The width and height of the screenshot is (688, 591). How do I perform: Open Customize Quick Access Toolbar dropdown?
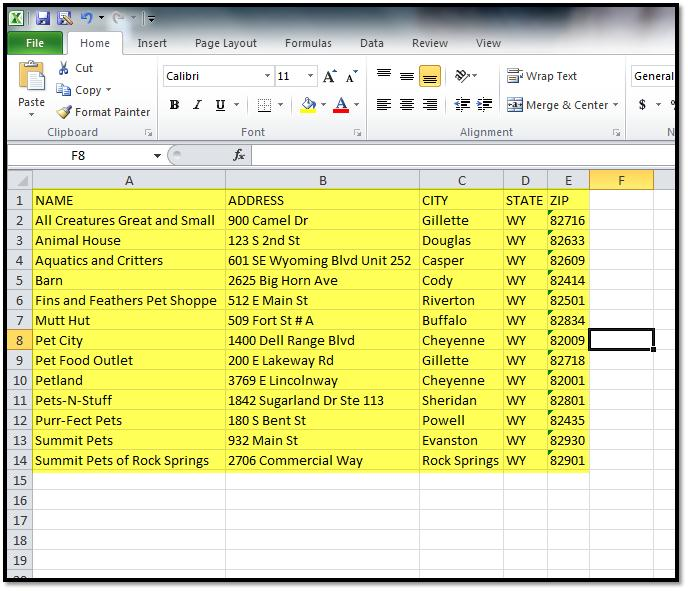pyautogui.click(x=151, y=18)
